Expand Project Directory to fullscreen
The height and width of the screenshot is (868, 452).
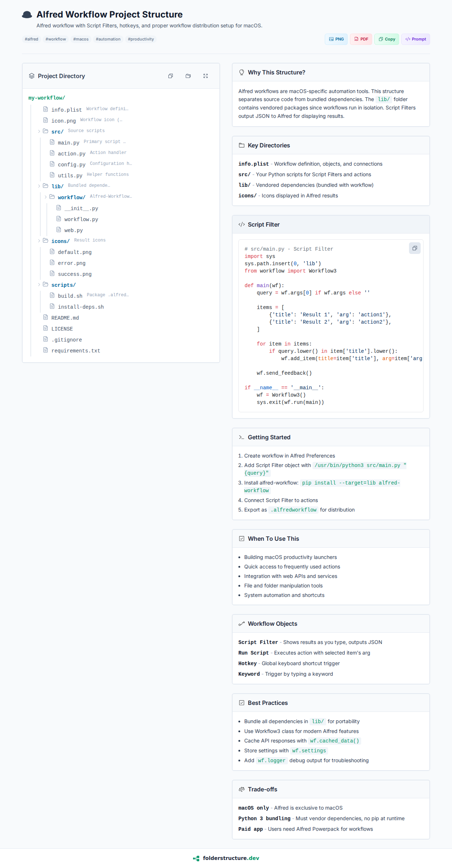point(206,76)
